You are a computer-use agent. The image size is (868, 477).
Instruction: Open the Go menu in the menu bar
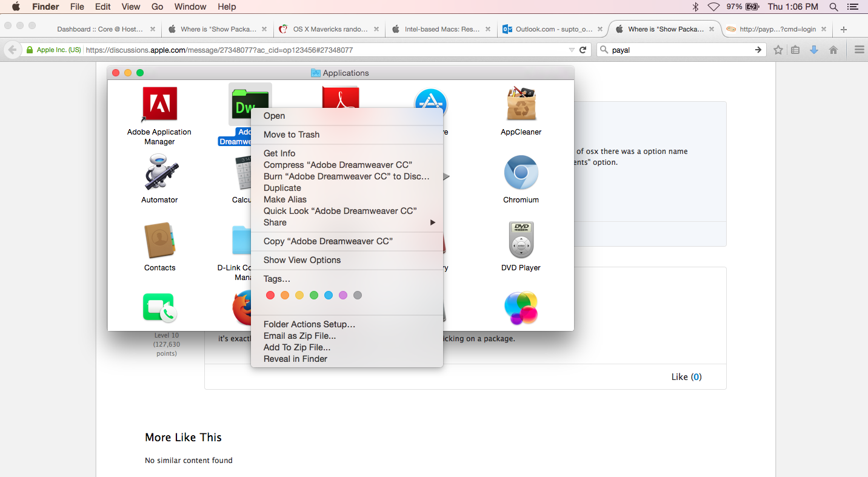tap(158, 7)
